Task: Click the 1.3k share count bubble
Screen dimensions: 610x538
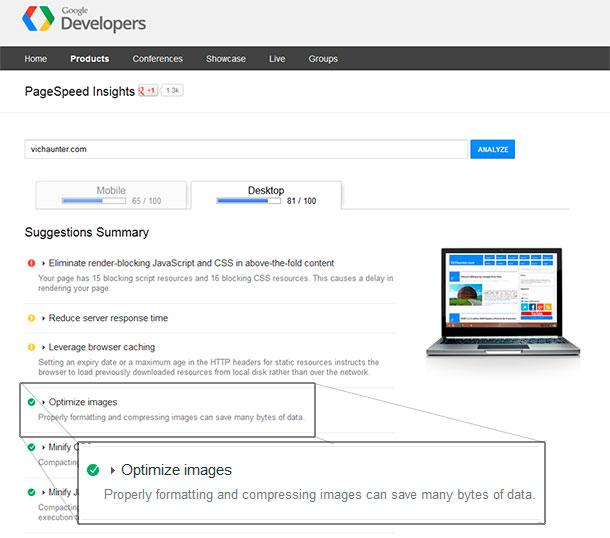Action: pyautogui.click(x=172, y=90)
